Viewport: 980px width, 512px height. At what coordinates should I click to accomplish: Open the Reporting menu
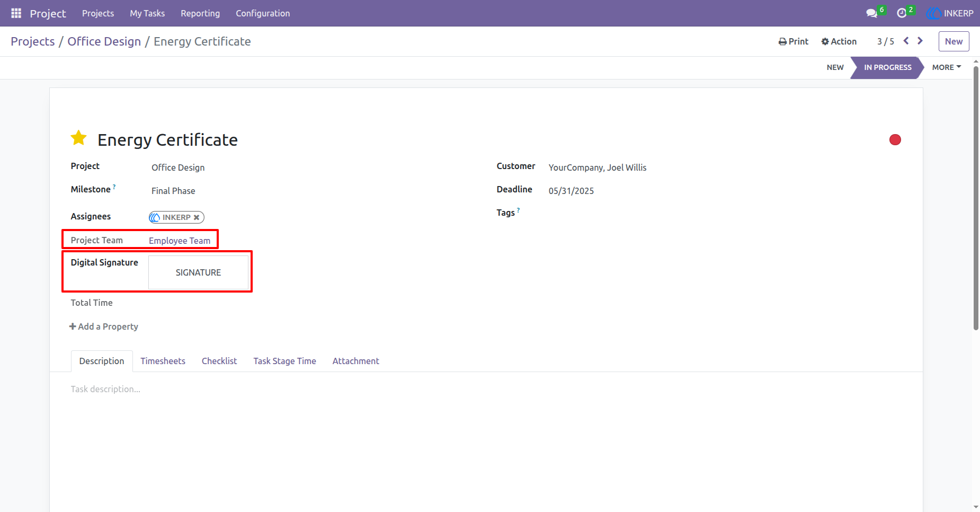(x=200, y=13)
